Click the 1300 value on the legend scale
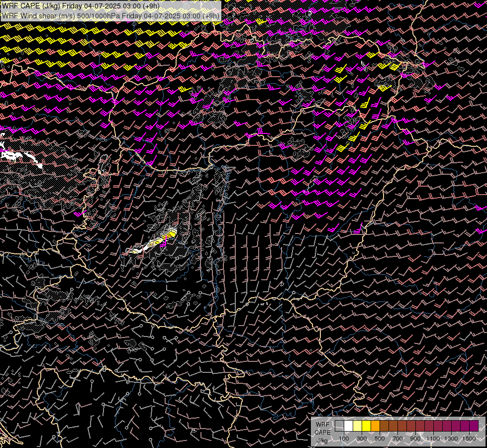The height and width of the screenshot is (448, 487). point(451,439)
